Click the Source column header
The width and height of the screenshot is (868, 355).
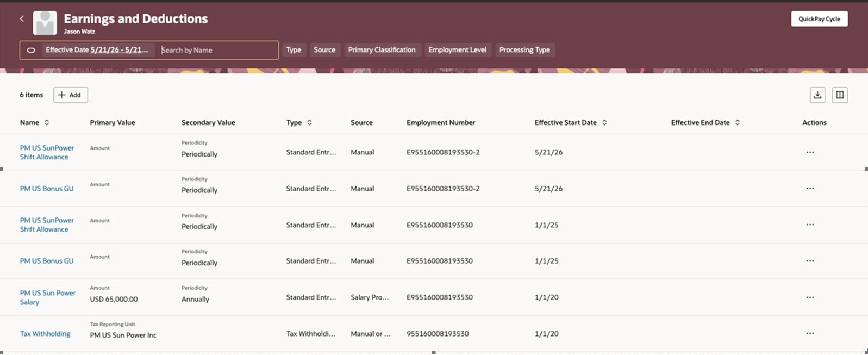coord(361,122)
